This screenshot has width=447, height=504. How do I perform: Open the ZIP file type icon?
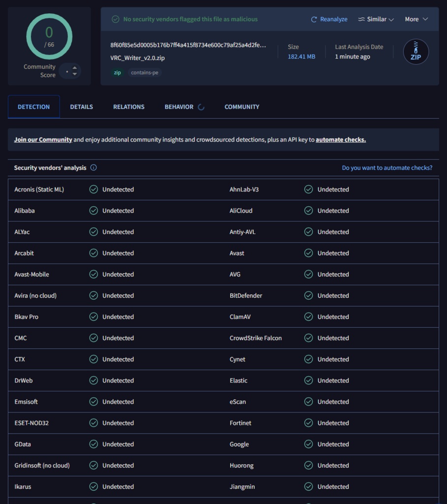coord(416,52)
